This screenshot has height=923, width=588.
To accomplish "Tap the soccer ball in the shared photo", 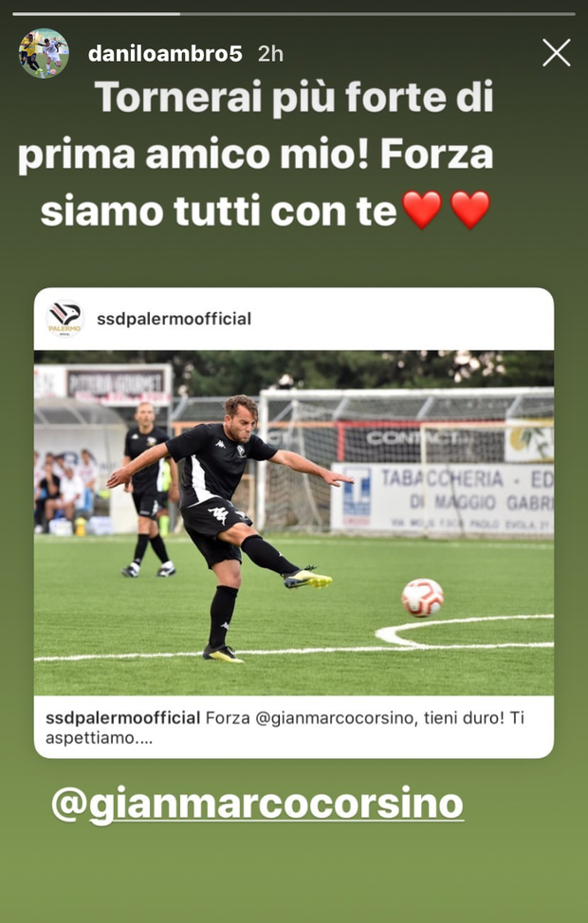I will 423,598.
